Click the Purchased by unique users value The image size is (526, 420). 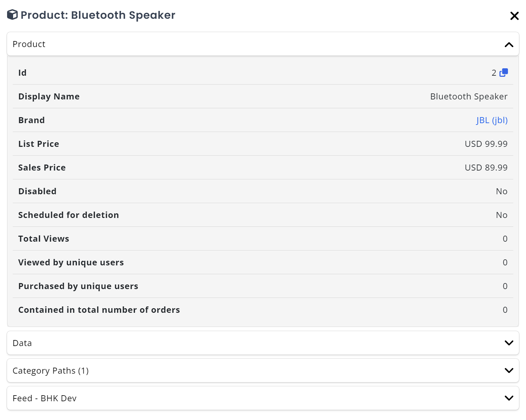505,286
